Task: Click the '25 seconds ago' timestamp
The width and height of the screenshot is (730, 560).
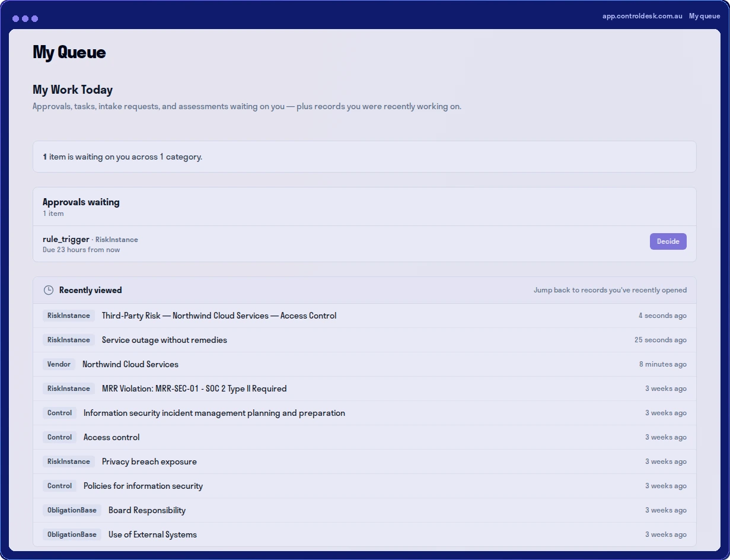Action: coord(661,340)
